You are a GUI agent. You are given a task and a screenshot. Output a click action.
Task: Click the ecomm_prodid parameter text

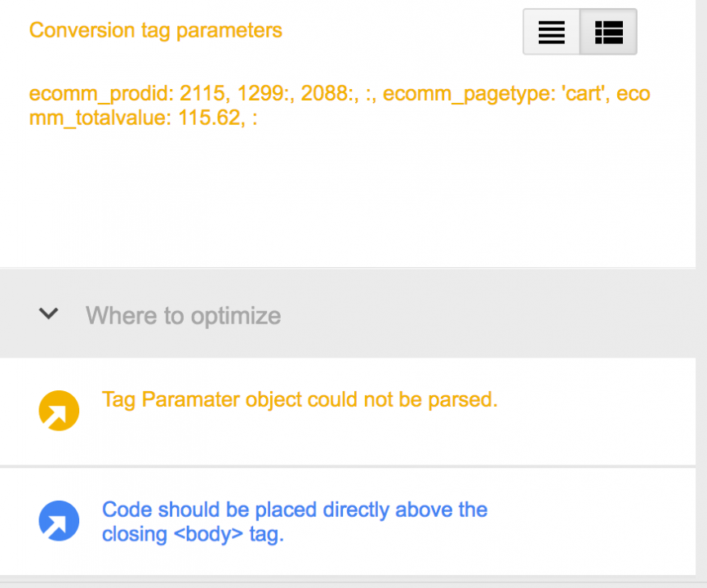(x=101, y=94)
